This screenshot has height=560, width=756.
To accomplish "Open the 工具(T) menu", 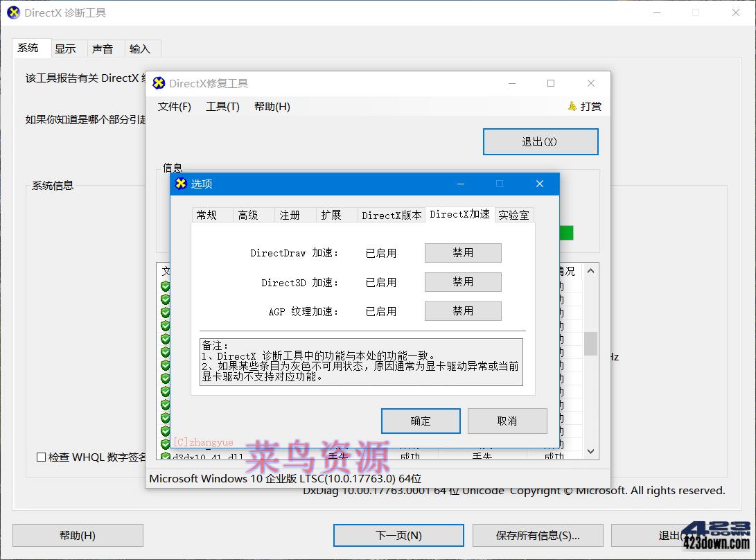I will coord(222,106).
